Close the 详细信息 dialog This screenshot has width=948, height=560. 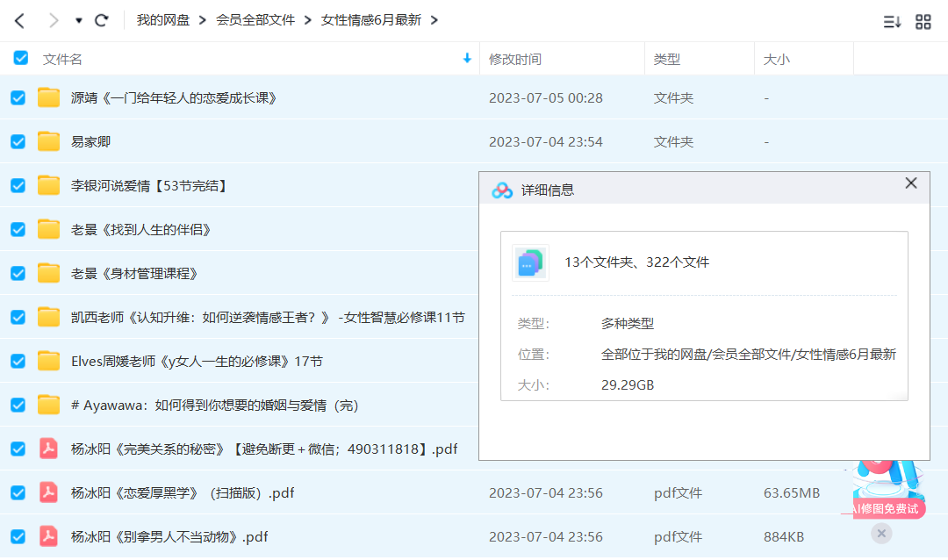pyautogui.click(x=911, y=183)
